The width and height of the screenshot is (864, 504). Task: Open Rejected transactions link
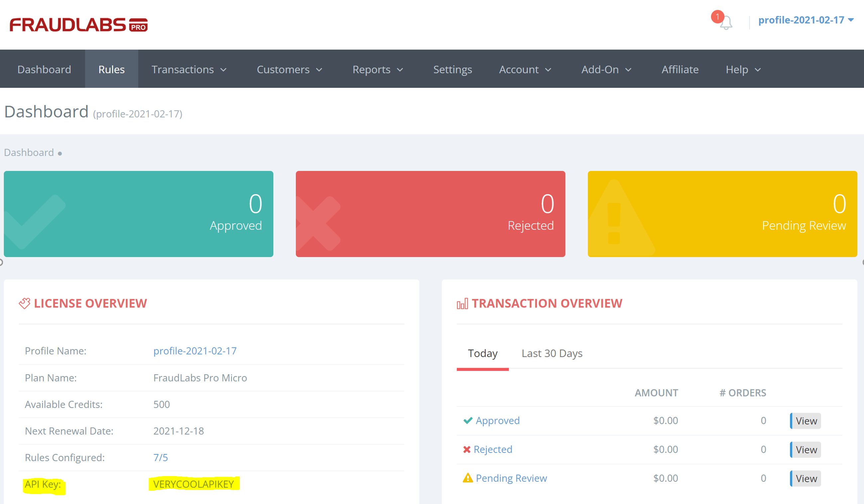click(493, 449)
